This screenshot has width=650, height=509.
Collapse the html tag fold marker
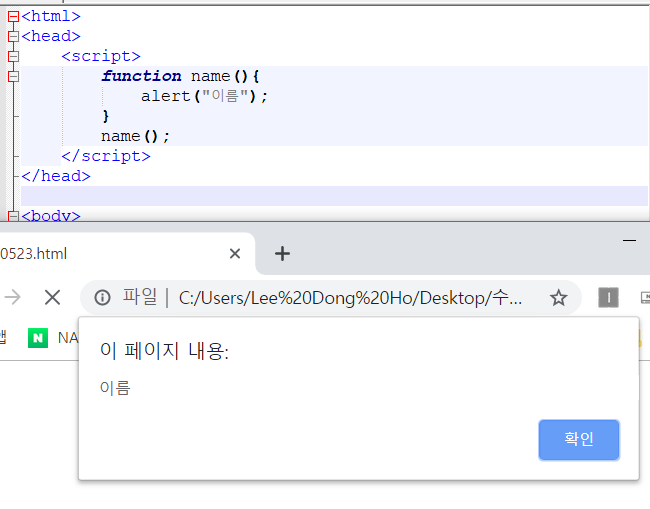point(13,16)
